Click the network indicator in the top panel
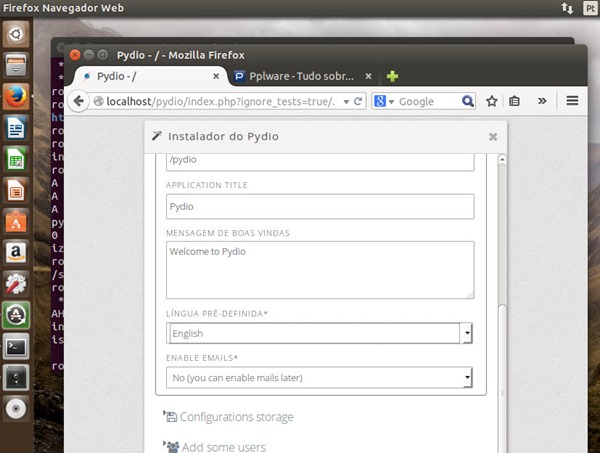The height and width of the screenshot is (453, 600). click(x=567, y=8)
